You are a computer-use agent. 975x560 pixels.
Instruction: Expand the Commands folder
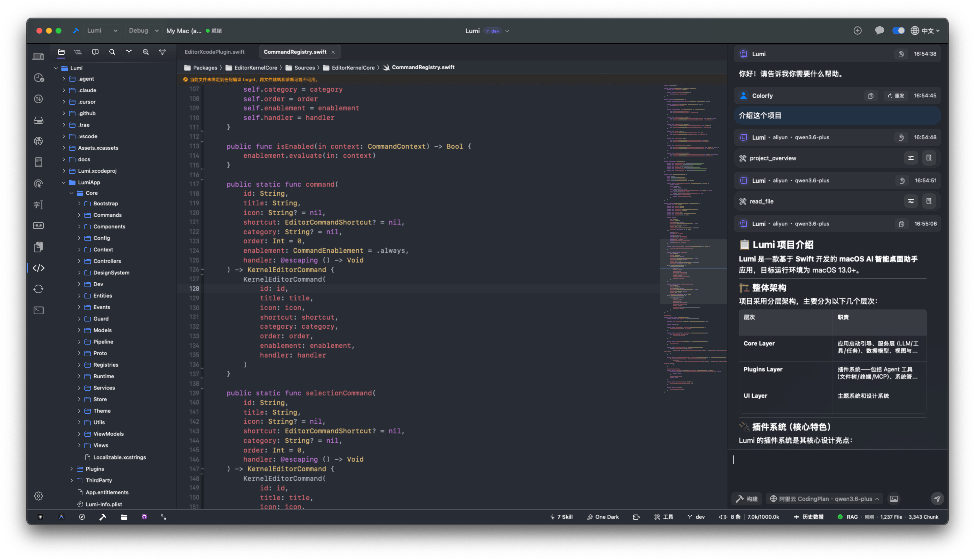pyautogui.click(x=79, y=215)
